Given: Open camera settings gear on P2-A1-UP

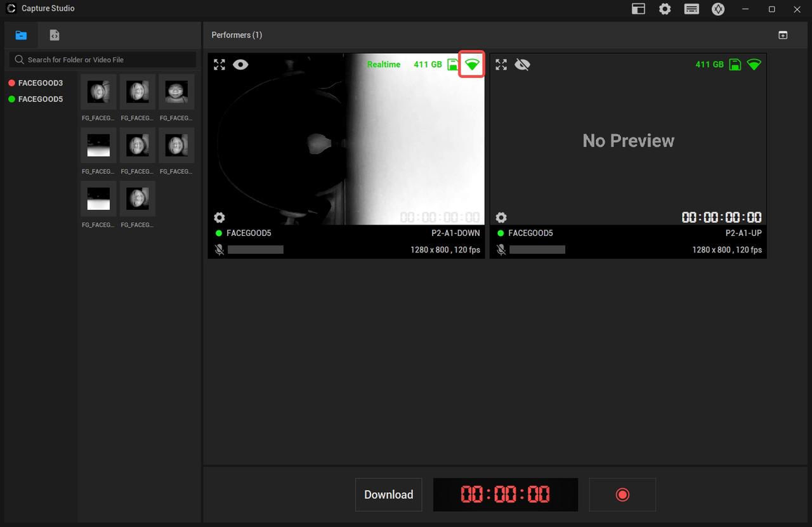Looking at the screenshot, I should point(501,218).
